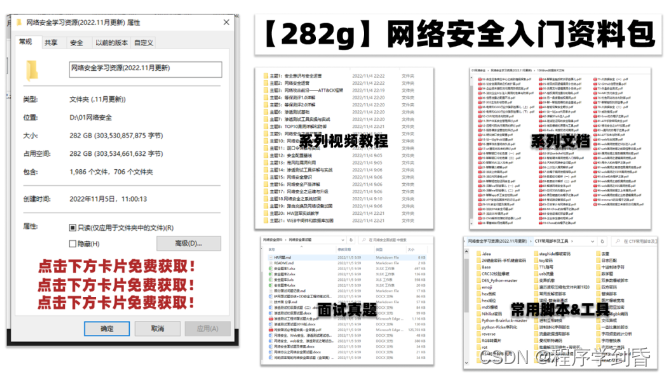Click the emoji folder icon
This screenshot has width=666, height=376.
point(479,287)
